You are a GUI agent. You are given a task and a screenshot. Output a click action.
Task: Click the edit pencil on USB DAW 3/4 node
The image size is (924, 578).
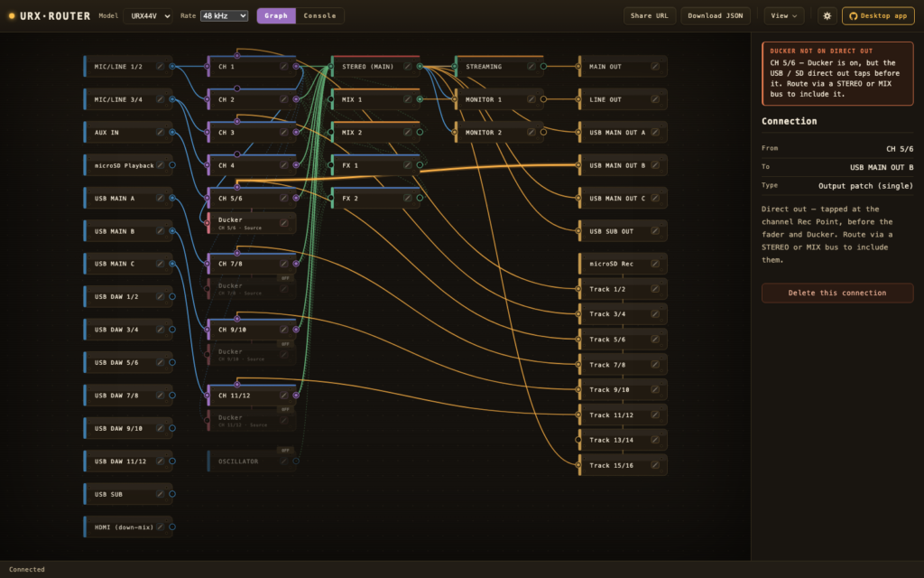(x=160, y=330)
